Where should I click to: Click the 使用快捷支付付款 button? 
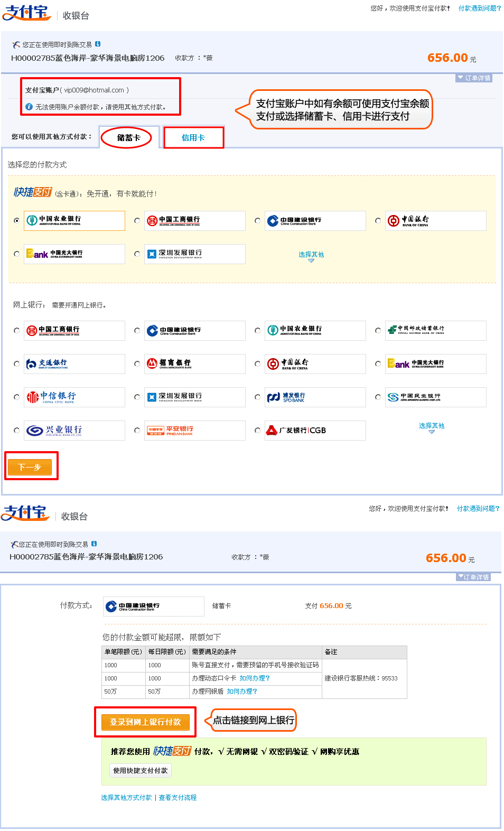141,770
